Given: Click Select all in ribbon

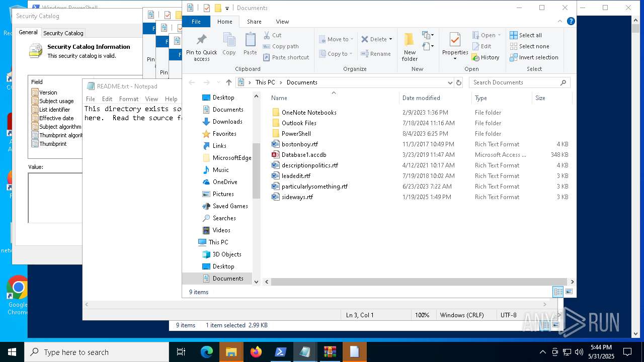Looking at the screenshot, I should tap(526, 35).
